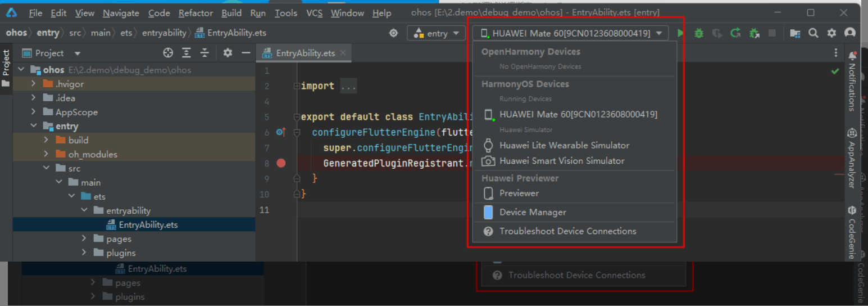Open the Build menu
Screen dimensions: 868x306
click(x=231, y=12)
